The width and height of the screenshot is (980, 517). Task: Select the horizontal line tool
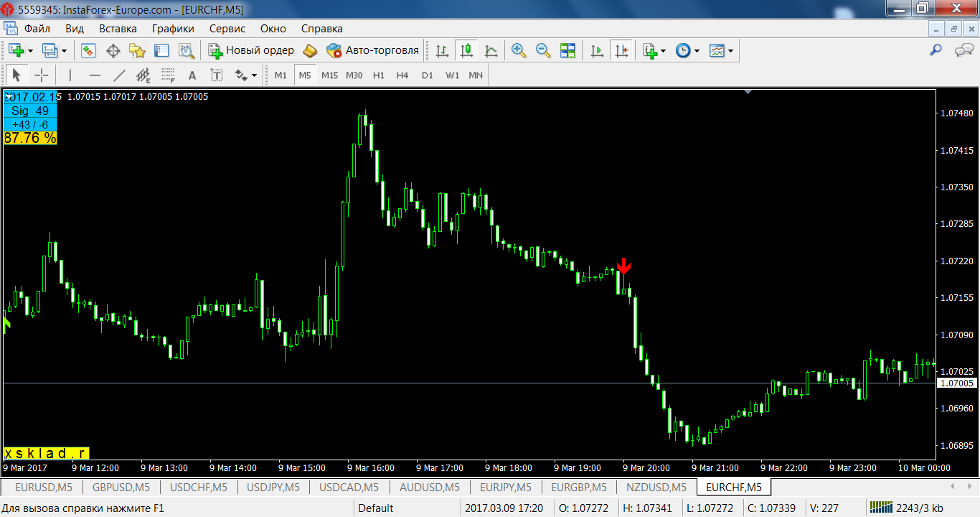pyautogui.click(x=95, y=75)
